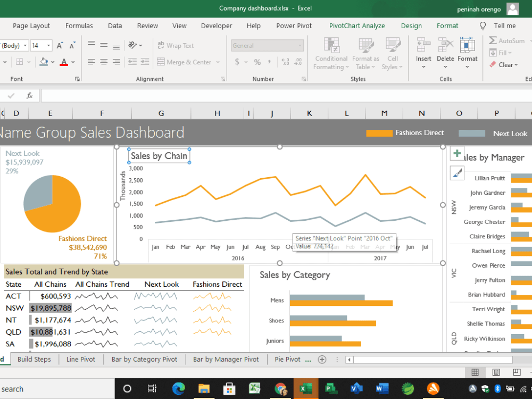Image resolution: width=532 pixels, height=399 pixels.
Task: Select the Fill Color paint bucket icon
Action: pos(43,62)
